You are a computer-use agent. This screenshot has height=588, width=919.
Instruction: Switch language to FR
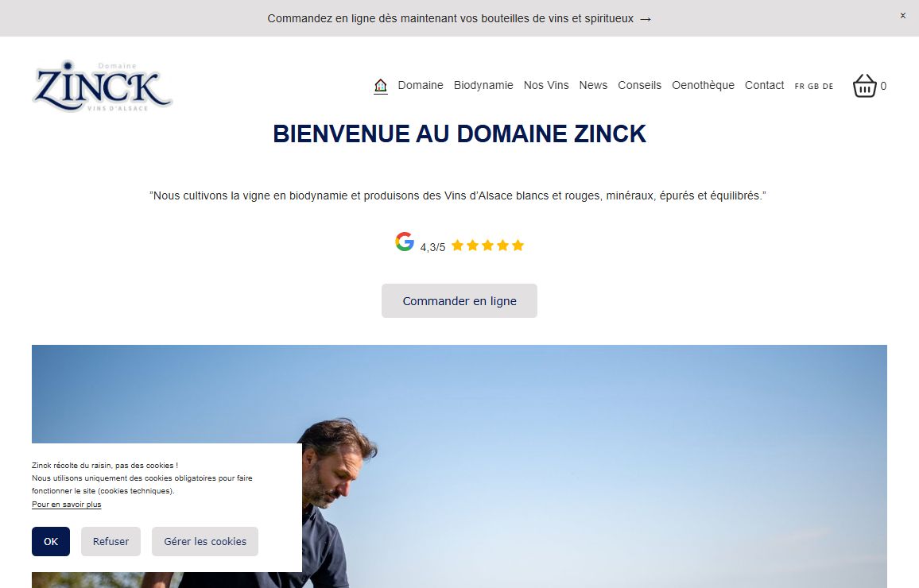coord(800,86)
